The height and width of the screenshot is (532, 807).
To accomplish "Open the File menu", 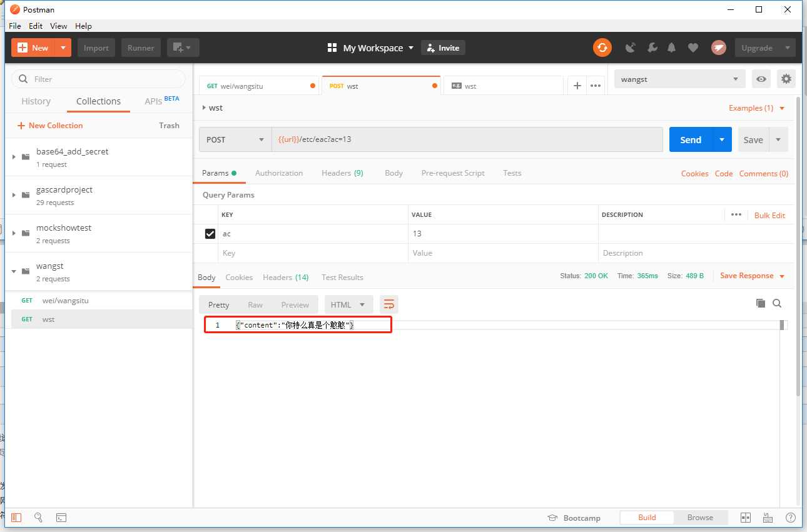I will (15, 26).
